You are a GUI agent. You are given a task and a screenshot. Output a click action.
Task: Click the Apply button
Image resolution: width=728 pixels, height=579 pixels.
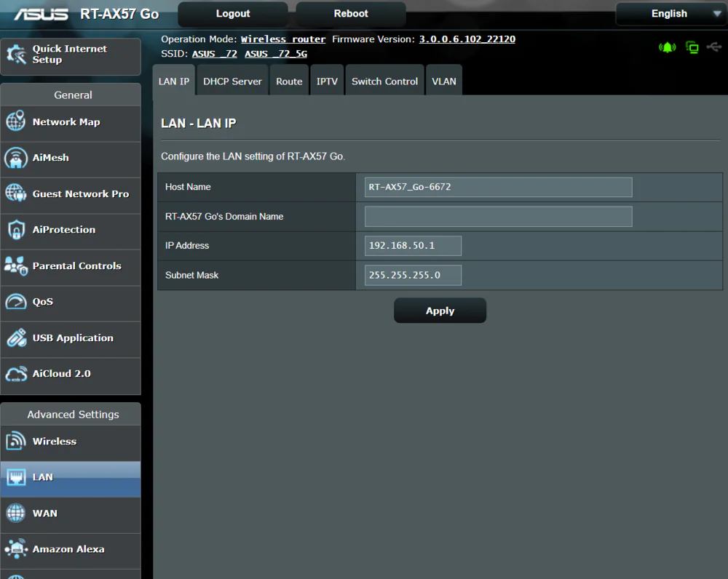[440, 311]
